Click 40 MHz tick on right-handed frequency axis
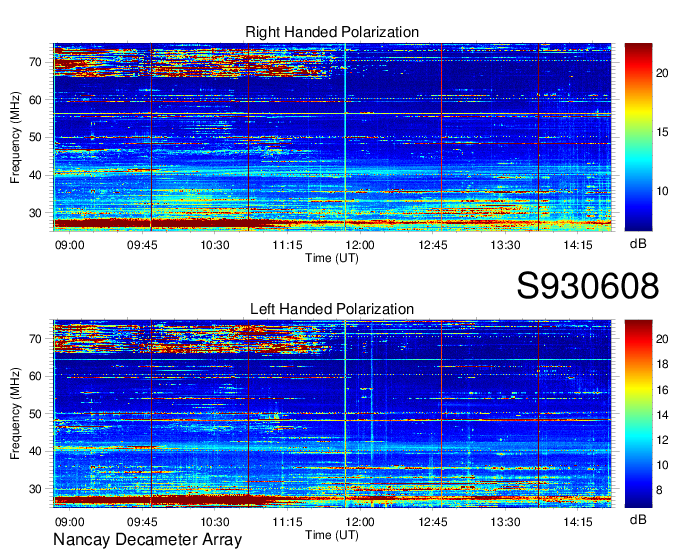This screenshot has height=552, width=680. point(36,175)
